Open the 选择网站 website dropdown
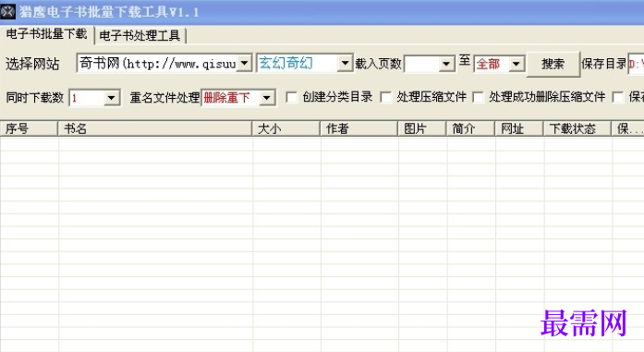 click(244, 63)
